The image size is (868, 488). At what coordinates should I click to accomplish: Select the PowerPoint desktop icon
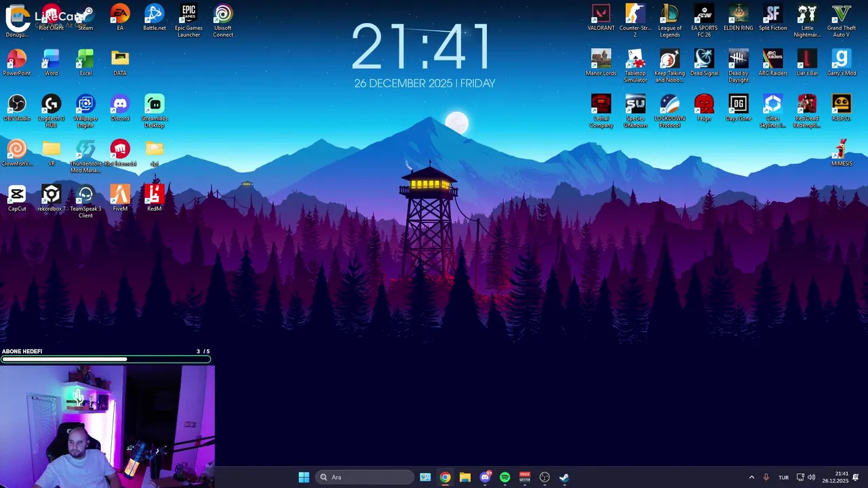(17, 63)
